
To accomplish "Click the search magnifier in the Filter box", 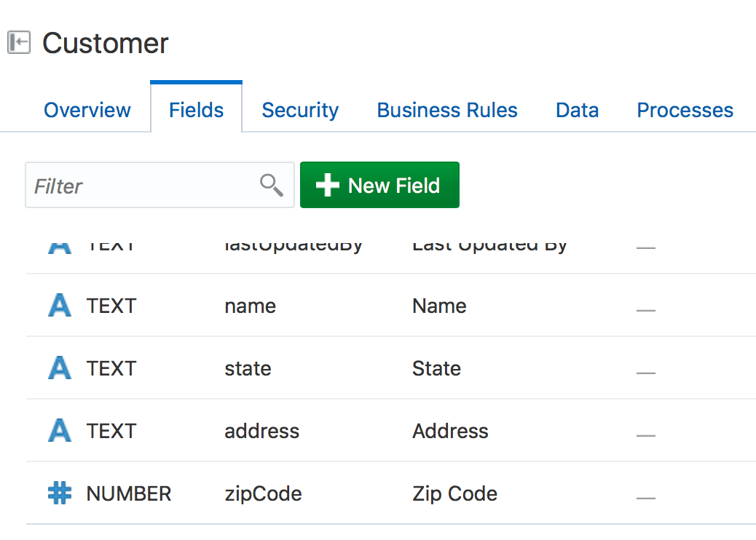I will point(271,185).
